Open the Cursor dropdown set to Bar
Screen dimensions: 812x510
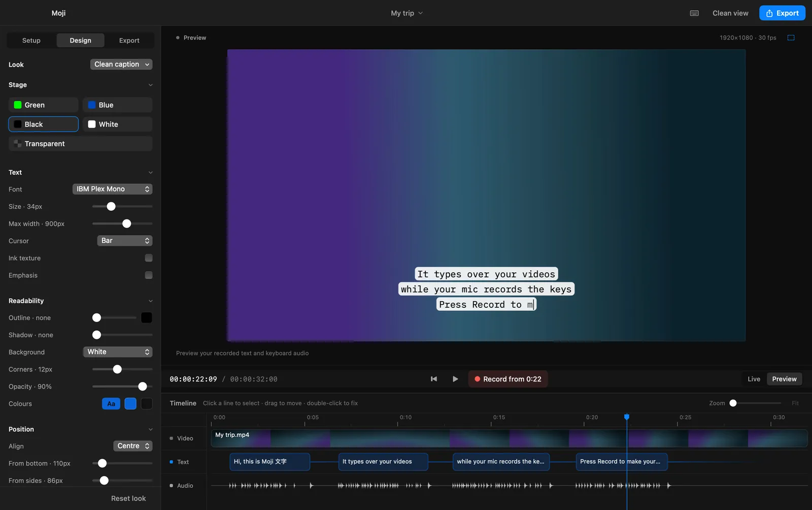[x=125, y=241]
